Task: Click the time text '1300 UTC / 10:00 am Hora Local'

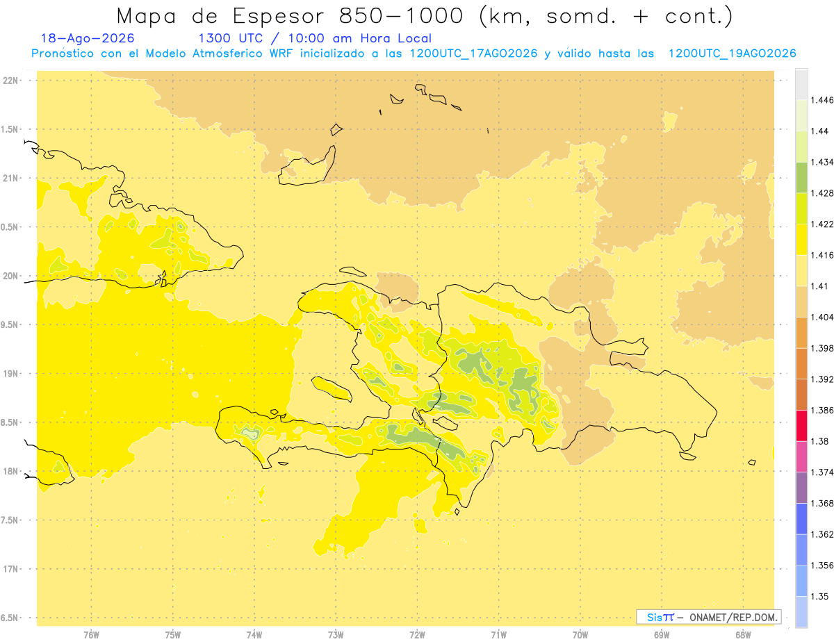Action: [x=315, y=38]
